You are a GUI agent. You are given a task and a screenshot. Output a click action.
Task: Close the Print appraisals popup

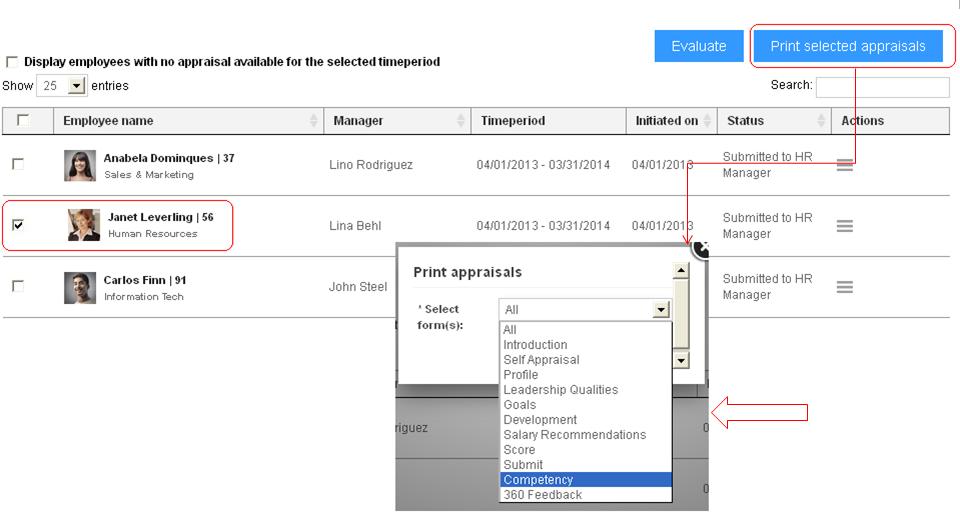(702, 249)
